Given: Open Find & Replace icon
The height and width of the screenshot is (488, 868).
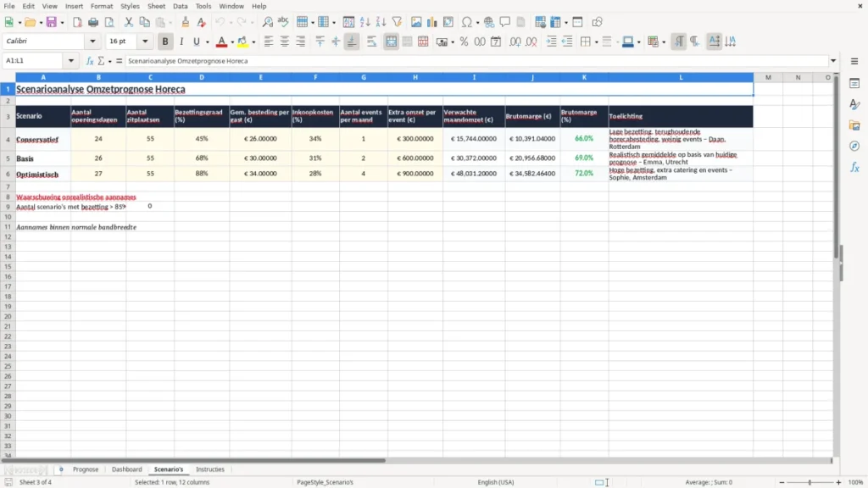Looking at the screenshot, I should pos(267,22).
